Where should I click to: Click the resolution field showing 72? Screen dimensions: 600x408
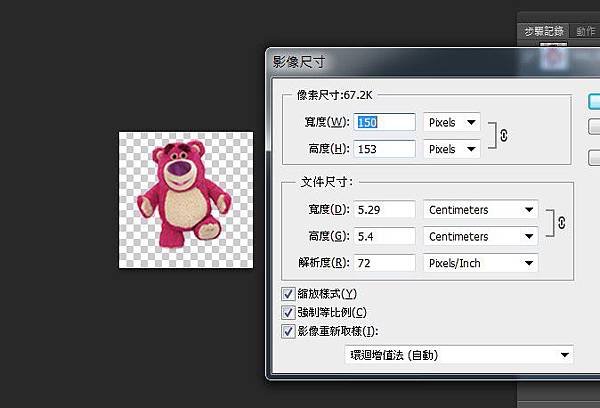[384, 263]
